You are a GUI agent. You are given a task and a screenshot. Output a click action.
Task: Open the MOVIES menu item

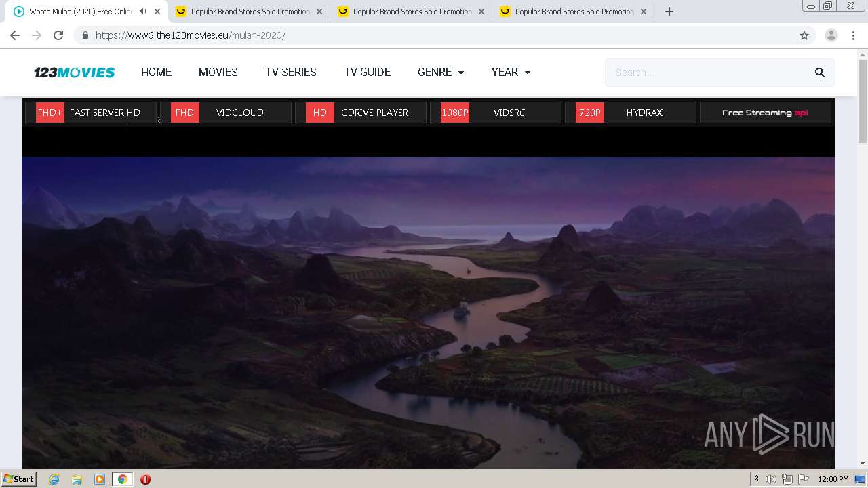pos(218,72)
